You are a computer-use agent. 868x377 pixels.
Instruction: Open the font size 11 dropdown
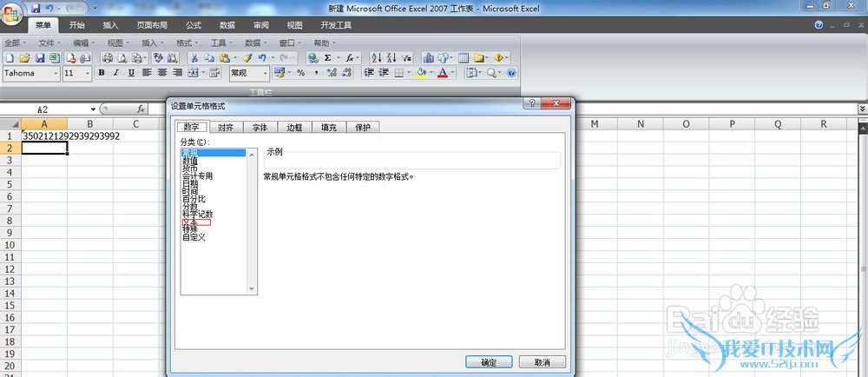click(x=88, y=73)
